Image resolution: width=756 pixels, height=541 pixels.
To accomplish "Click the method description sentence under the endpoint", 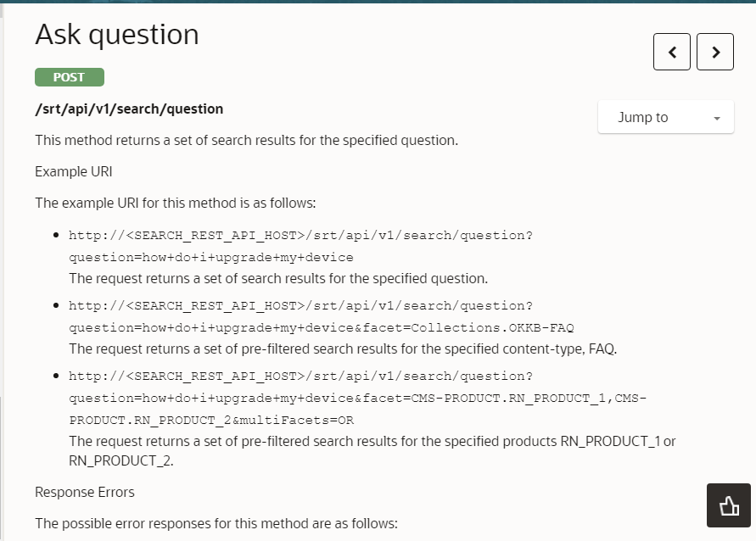I will click(246, 140).
